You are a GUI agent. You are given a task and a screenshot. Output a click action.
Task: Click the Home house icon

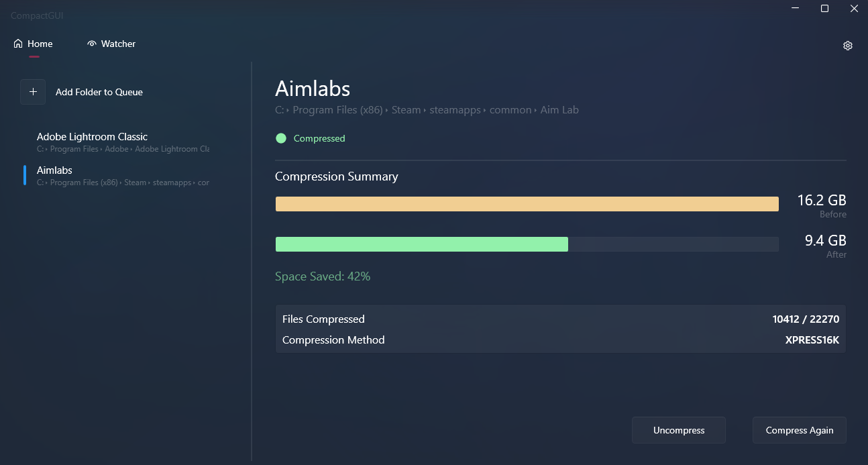[18, 44]
